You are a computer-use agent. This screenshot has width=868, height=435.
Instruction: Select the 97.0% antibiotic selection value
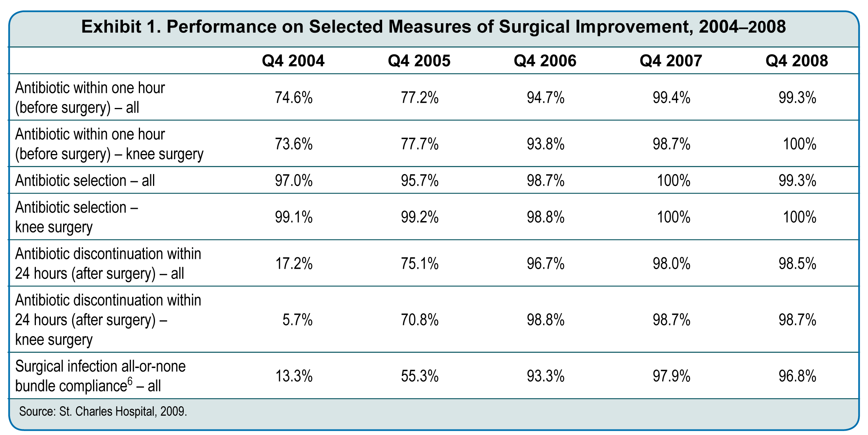pos(293,180)
